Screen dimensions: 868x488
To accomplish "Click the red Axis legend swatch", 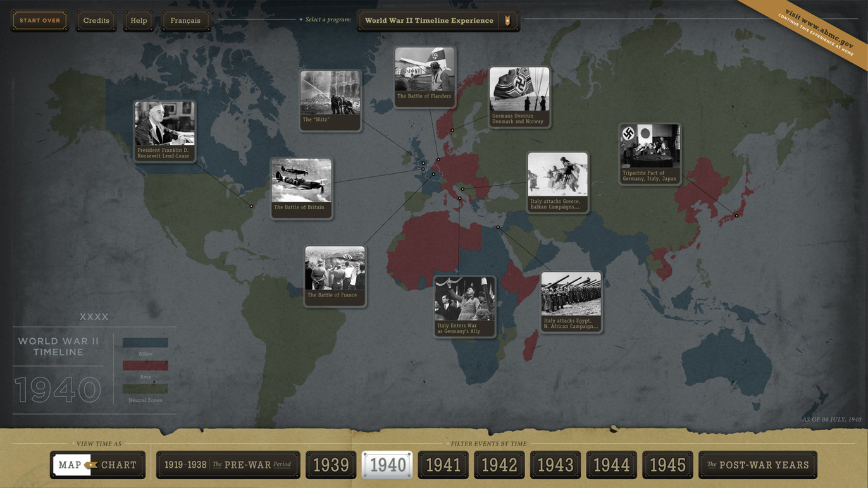I will point(146,365).
